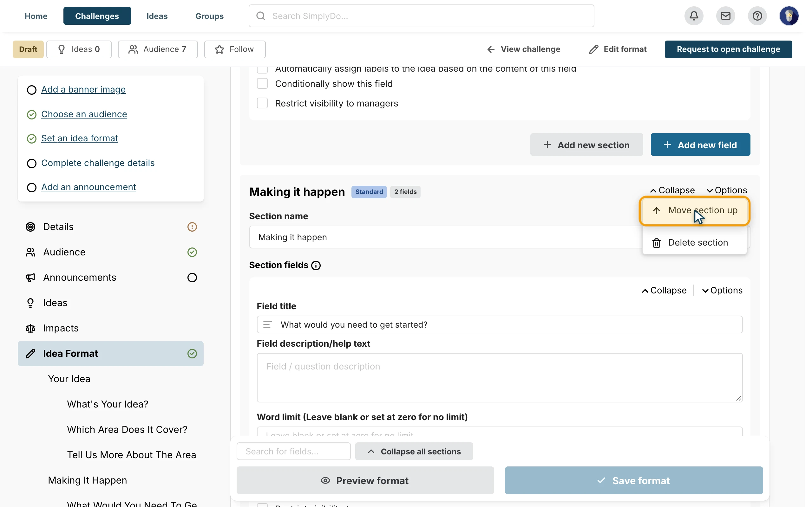Click the Preview format button
Screen dimensions: 812x507
click(x=365, y=480)
